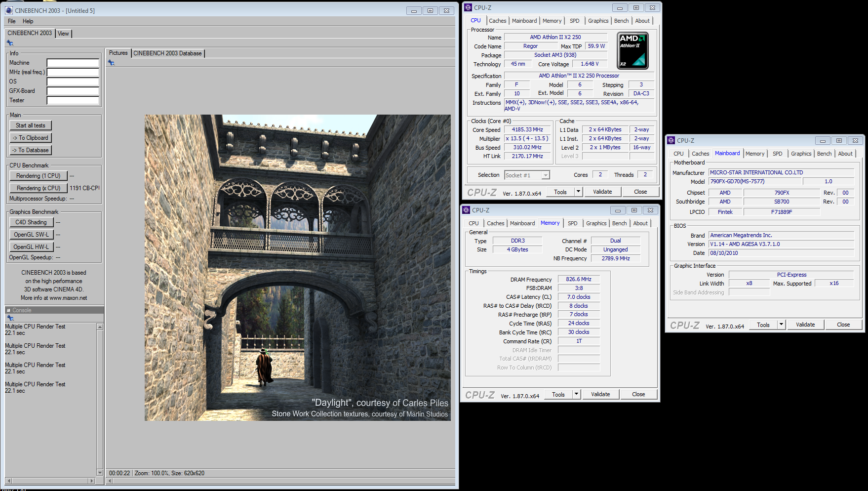Click Close button in the CPU-Z CPU window

(640, 192)
